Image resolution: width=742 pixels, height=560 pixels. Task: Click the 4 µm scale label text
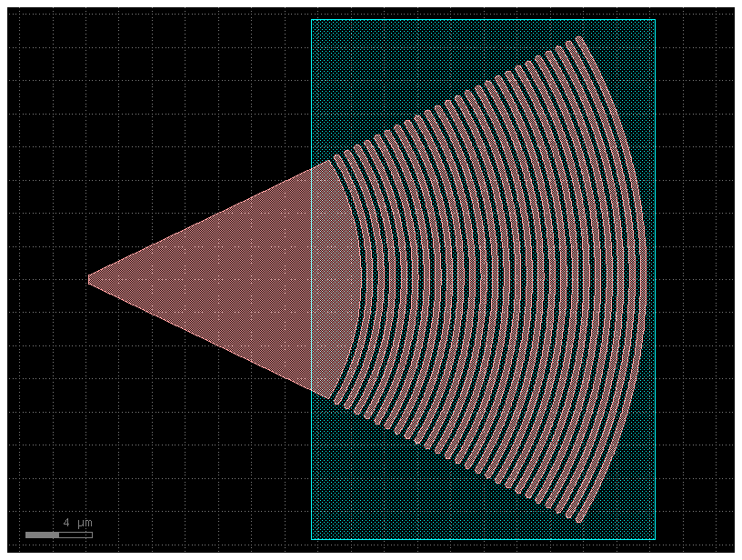(77, 523)
